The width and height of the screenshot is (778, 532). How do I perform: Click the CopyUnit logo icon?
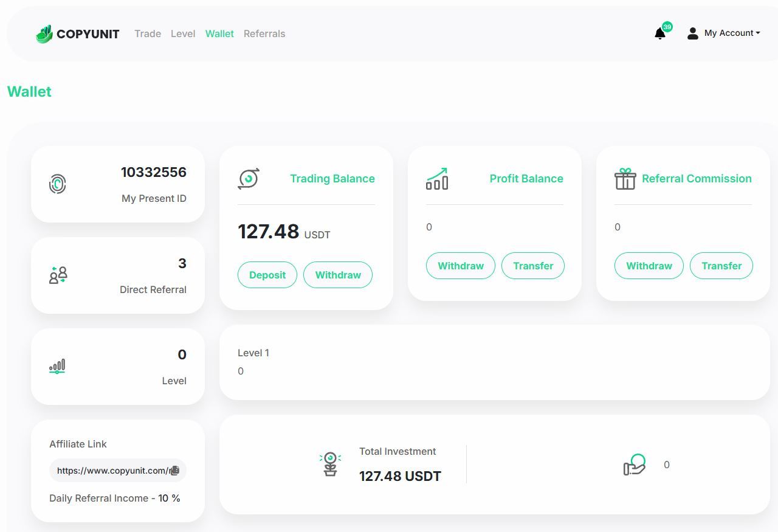[x=44, y=34]
